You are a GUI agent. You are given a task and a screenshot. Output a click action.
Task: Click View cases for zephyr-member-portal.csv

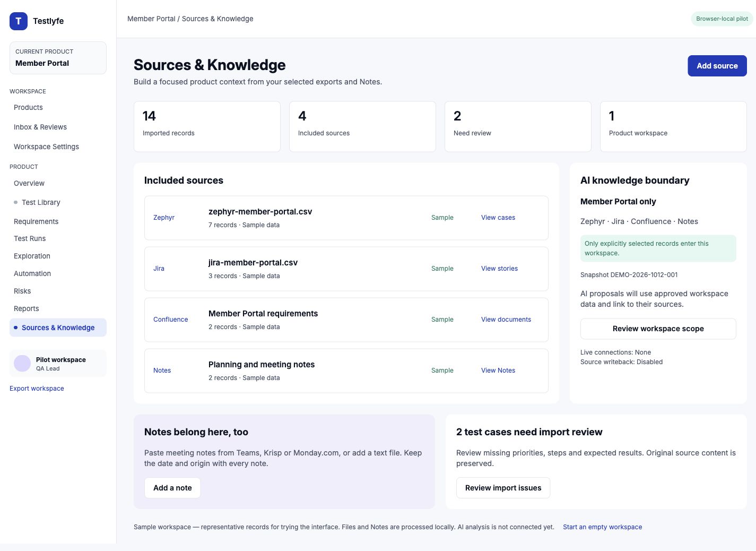tap(498, 218)
